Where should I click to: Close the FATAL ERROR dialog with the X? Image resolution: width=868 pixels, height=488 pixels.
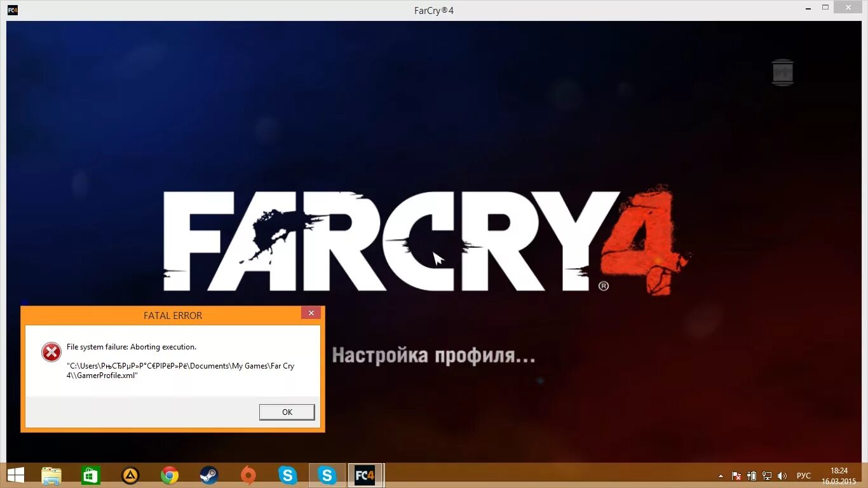click(311, 313)
